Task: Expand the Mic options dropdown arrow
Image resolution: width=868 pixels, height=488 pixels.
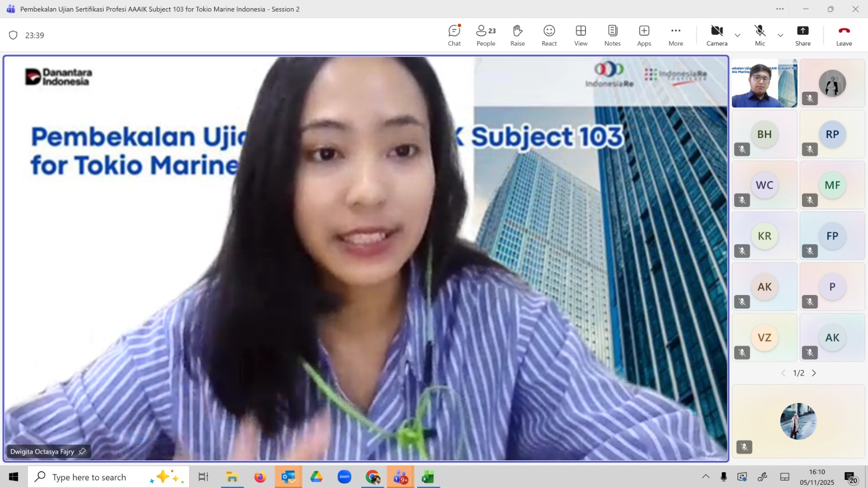Action: point(780,35)
